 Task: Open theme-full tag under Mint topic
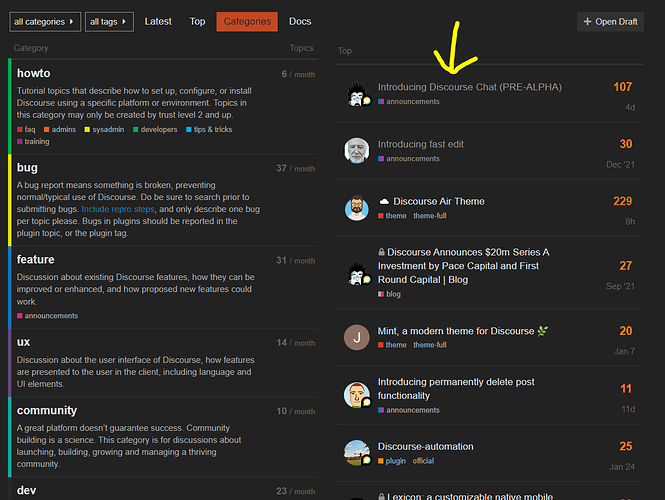[430, 345]
